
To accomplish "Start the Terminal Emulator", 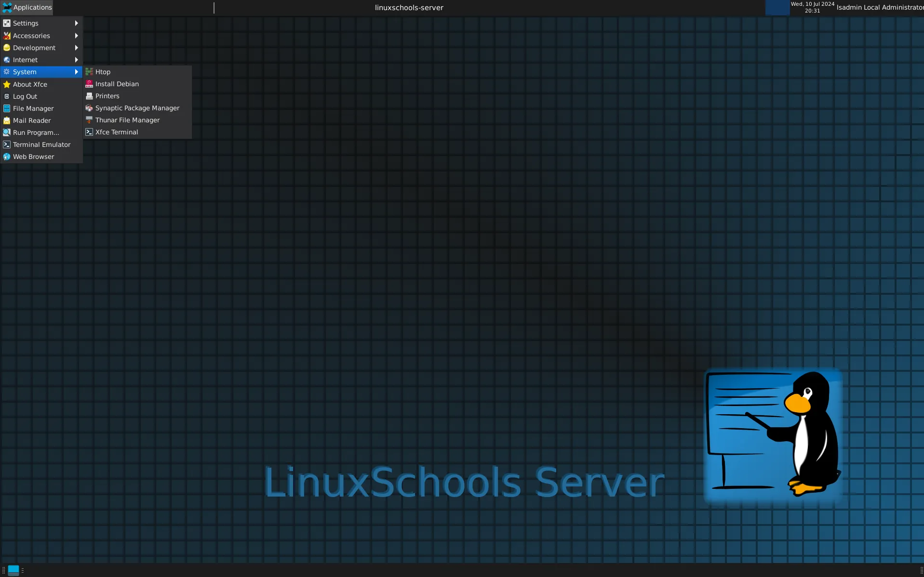I will (41, 144).
